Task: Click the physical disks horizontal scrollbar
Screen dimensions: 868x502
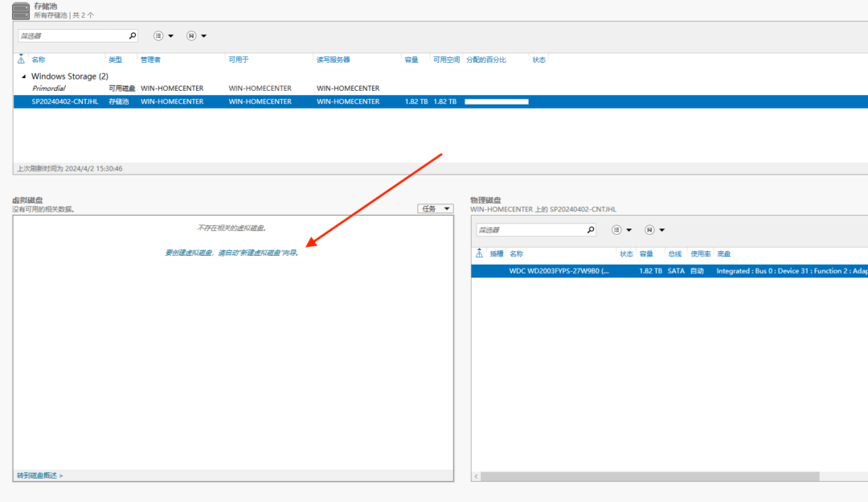Action: pyautogui.click(x=650, y=476)
